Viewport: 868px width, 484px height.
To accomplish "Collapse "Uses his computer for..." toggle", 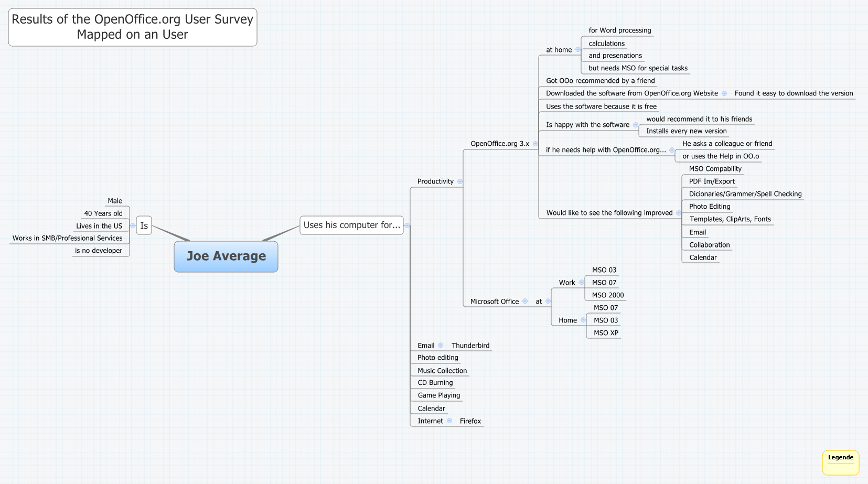I will (x=407, y=225).
